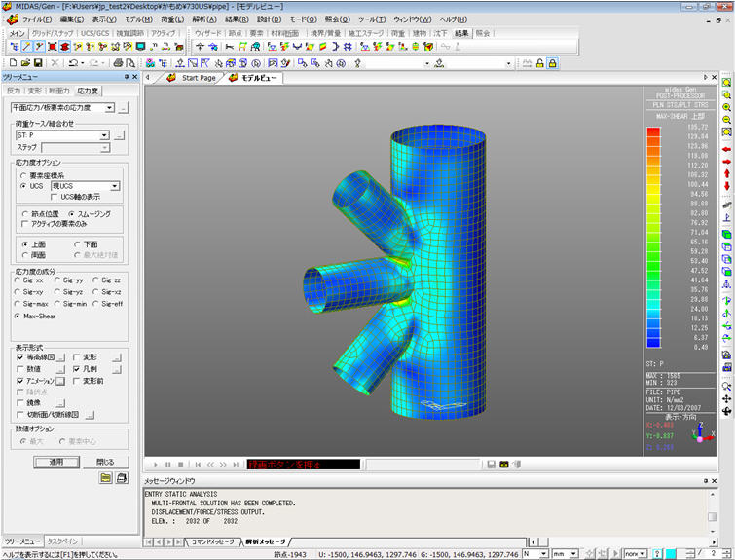Open the nonr dropdown in status bar
The width and height of the screenshot is (735, 560).
click(643, 554)
